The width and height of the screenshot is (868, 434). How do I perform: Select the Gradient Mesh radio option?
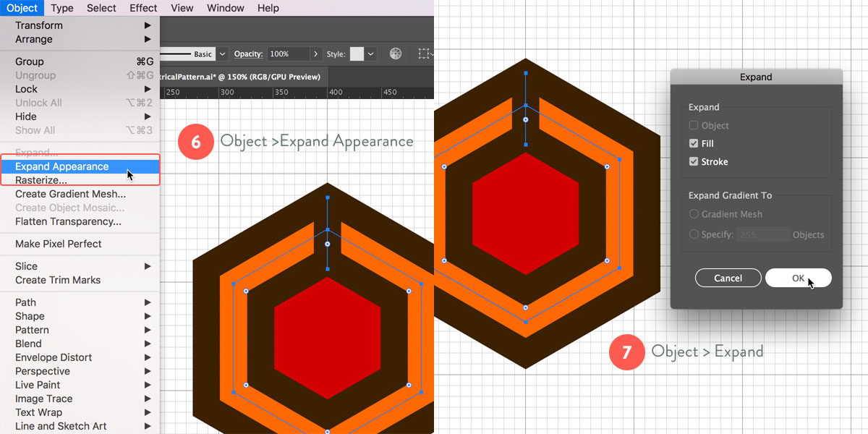pyautogui.click(x=694, y=214)
